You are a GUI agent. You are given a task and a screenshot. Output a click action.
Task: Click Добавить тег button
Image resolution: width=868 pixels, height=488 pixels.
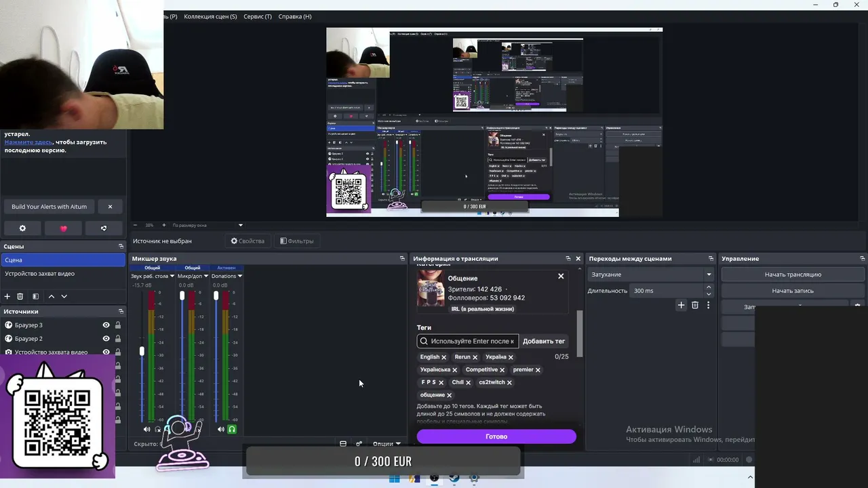[x=544, y=342]
